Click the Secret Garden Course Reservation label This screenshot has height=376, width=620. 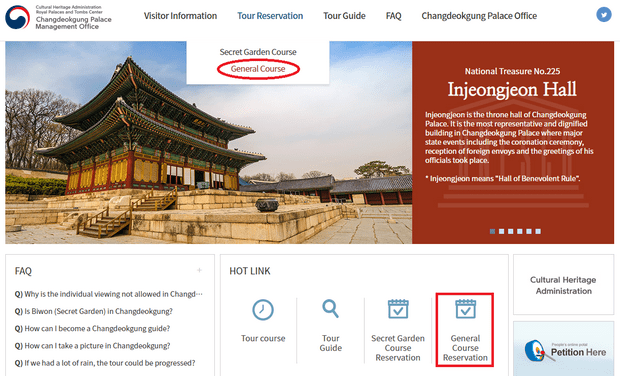point(398,348)
